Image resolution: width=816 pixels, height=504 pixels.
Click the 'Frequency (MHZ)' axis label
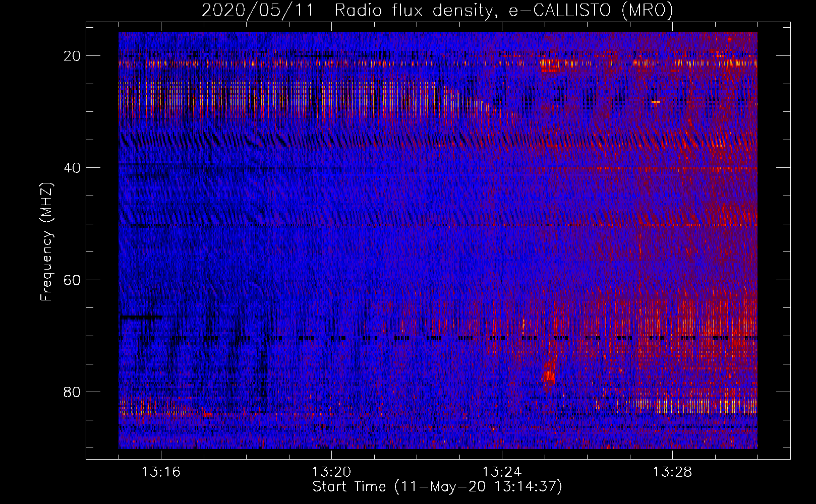coord(46,242)
